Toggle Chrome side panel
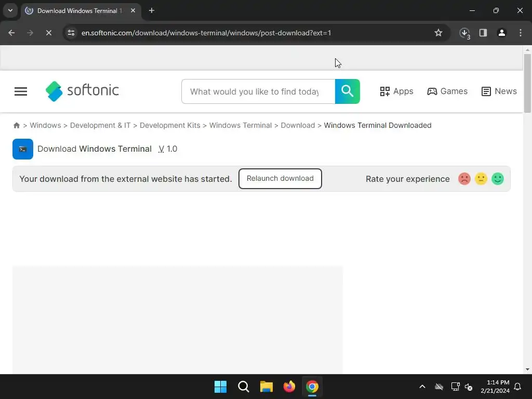Screen dimensions: 532x399 click(483, 33)
